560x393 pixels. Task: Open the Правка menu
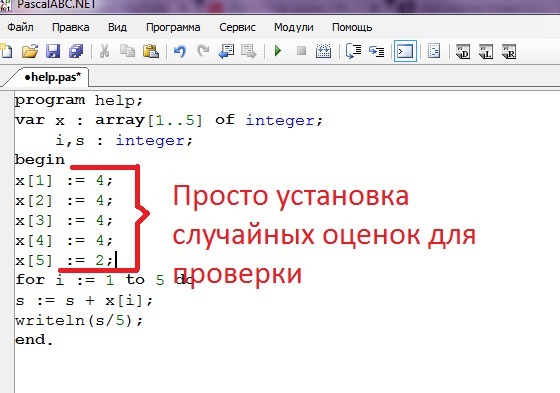[x=71, y=28]
